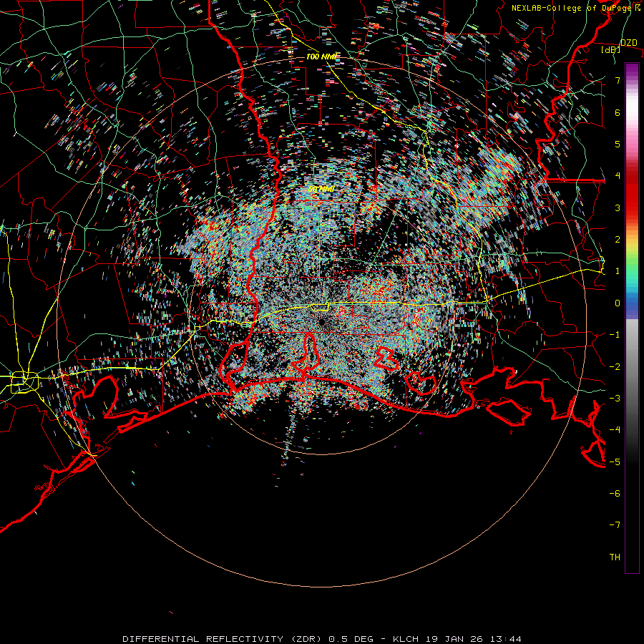Click the scale tick label 3
The height and width of the screenshot is (644, 644).
(x=618, y=208)
